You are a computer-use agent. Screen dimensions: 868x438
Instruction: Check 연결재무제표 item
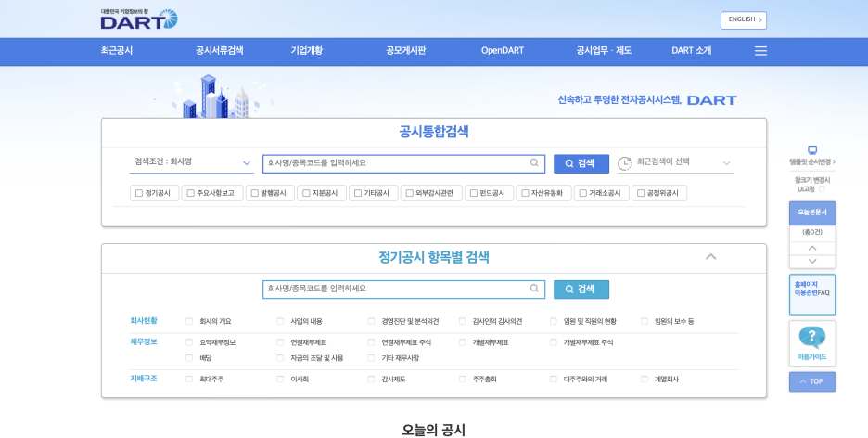[280, 342]
